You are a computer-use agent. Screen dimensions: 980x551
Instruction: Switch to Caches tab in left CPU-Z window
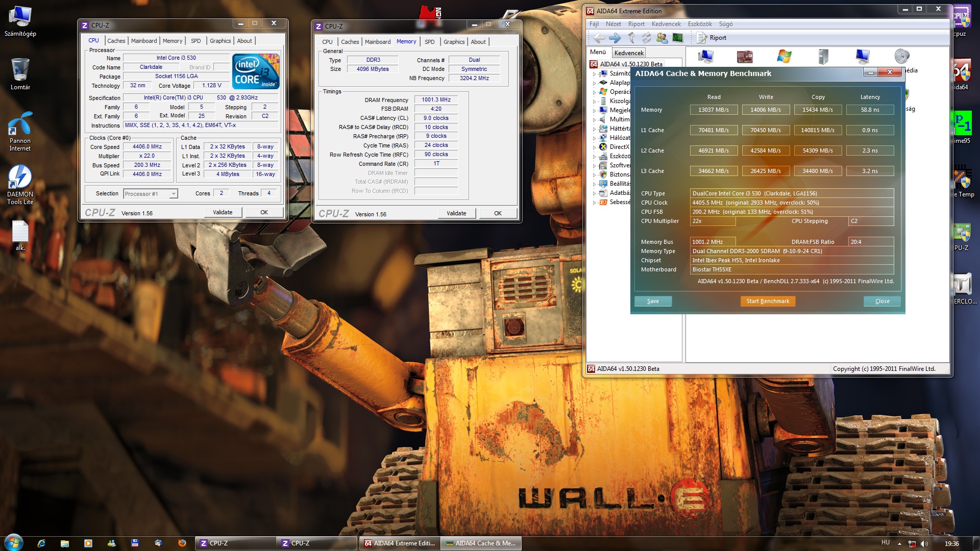pyautogui.click(x=116, y=41)
